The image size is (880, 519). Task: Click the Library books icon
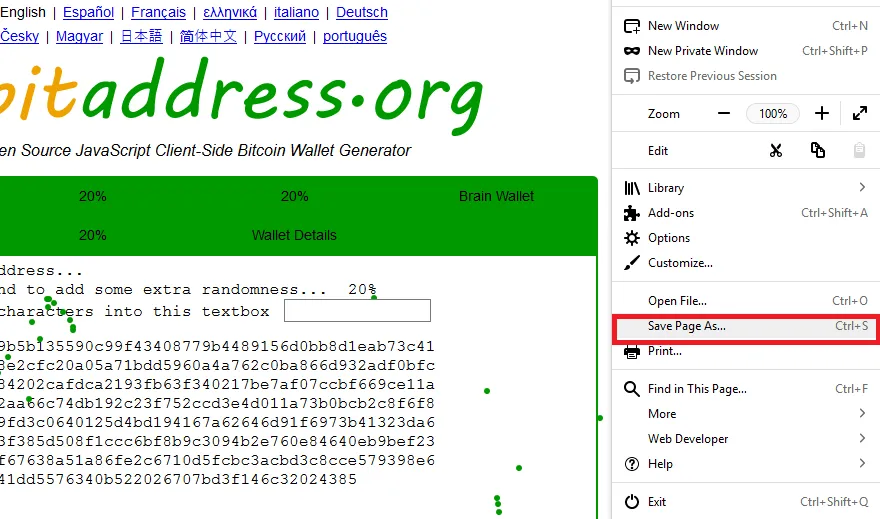pos(632,188)
